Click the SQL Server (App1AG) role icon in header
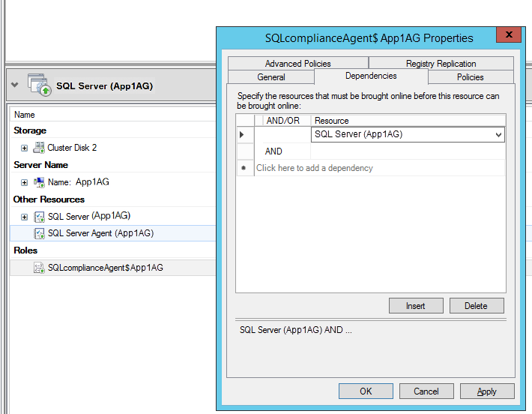The height and width of the screenshot is (414, 532). [x=40, y=85]
